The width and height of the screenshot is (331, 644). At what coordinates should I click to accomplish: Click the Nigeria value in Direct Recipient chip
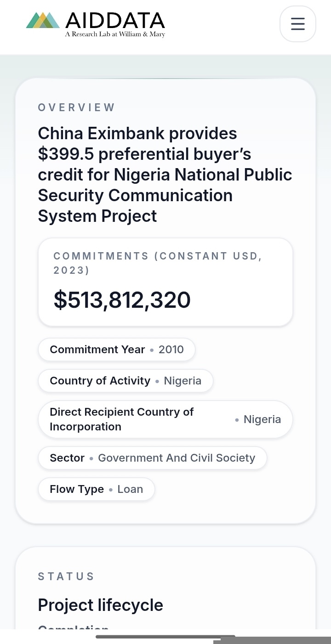coord(262,419)
